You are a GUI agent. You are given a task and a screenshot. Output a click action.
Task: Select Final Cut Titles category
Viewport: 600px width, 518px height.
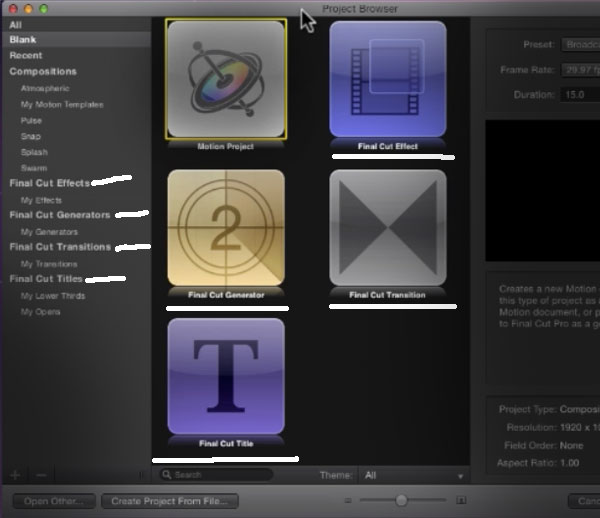(x=46, y=279)
